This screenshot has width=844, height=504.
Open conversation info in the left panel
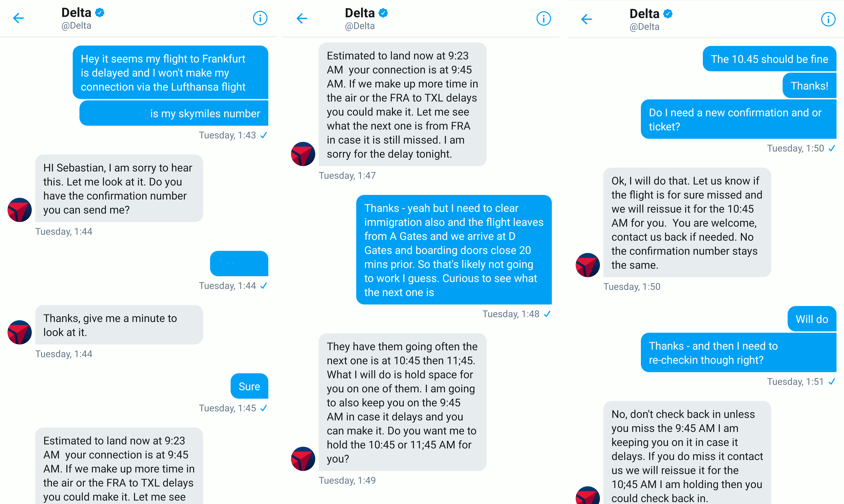coord(260,18)
